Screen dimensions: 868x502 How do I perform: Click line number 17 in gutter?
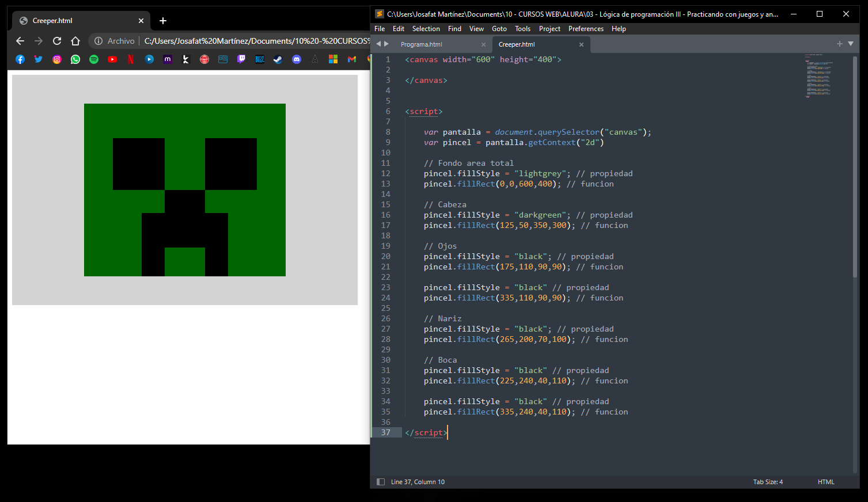pyautogui.click(x=385, y=225)
